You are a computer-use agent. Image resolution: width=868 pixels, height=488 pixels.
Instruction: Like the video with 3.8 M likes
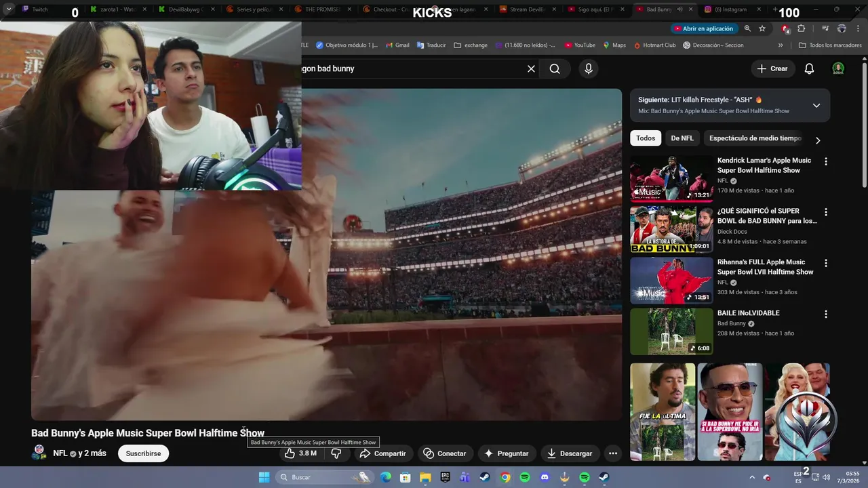[300, 453]
